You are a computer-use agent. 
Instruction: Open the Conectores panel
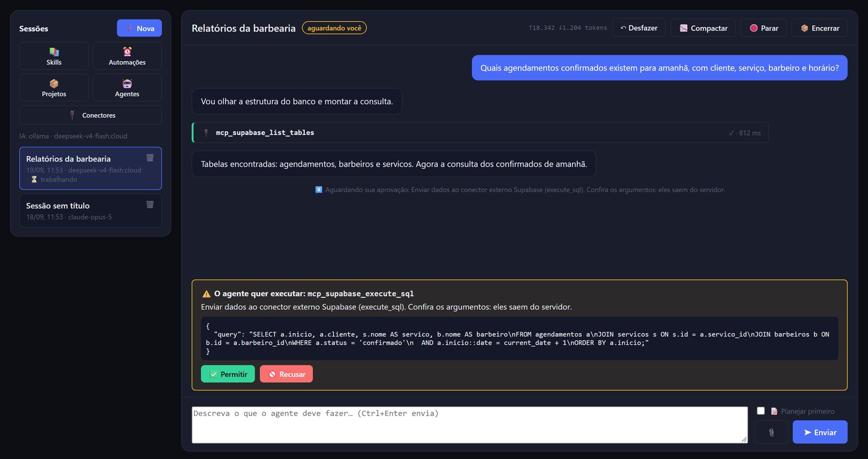point(91,115)
